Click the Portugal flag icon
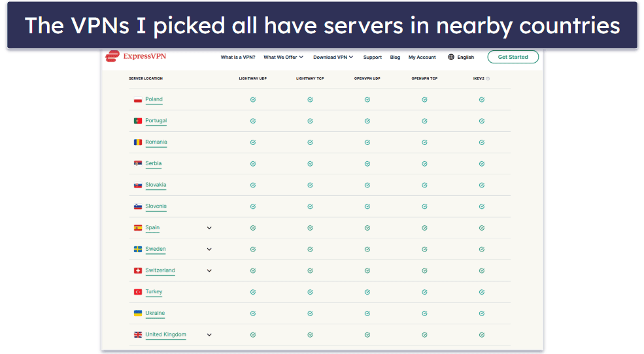 tap(138, 121)
